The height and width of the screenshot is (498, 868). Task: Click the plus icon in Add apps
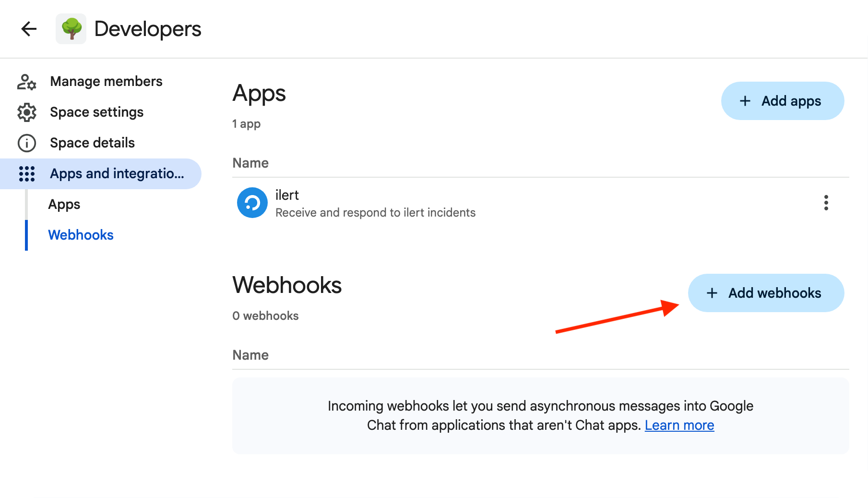(745, 101)
